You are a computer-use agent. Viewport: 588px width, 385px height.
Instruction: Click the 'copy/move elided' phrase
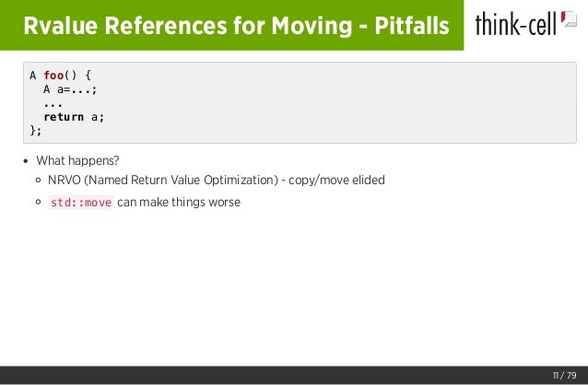[336, 181]
